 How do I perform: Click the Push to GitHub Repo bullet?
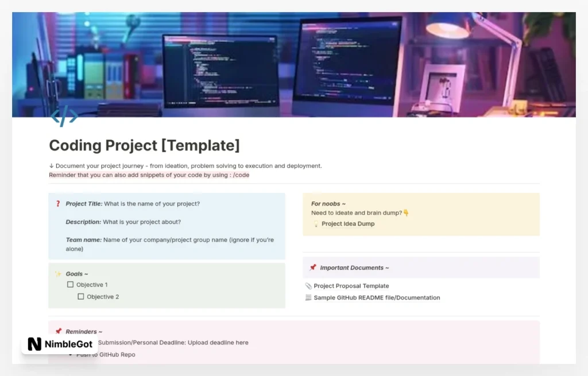click(x=106, y=355)
